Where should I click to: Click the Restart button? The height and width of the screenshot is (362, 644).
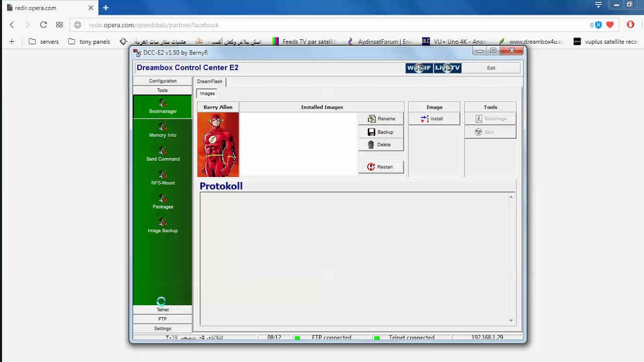pos(381,167)
